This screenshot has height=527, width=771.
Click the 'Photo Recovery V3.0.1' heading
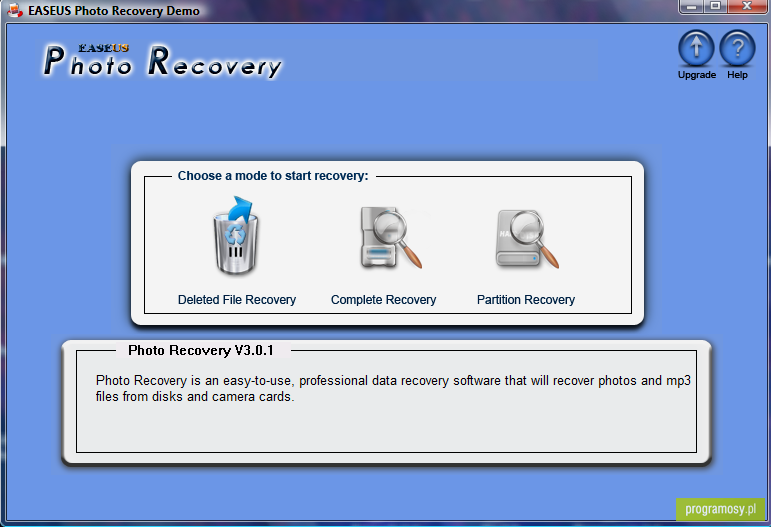pos(201,351)
